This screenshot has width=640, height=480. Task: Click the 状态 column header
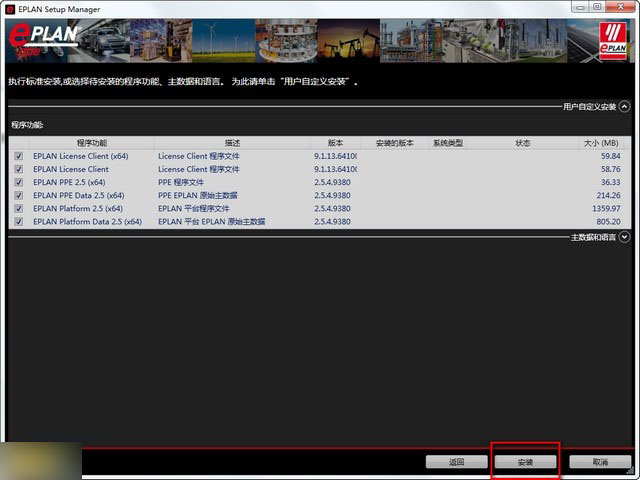tap(522, 143)
